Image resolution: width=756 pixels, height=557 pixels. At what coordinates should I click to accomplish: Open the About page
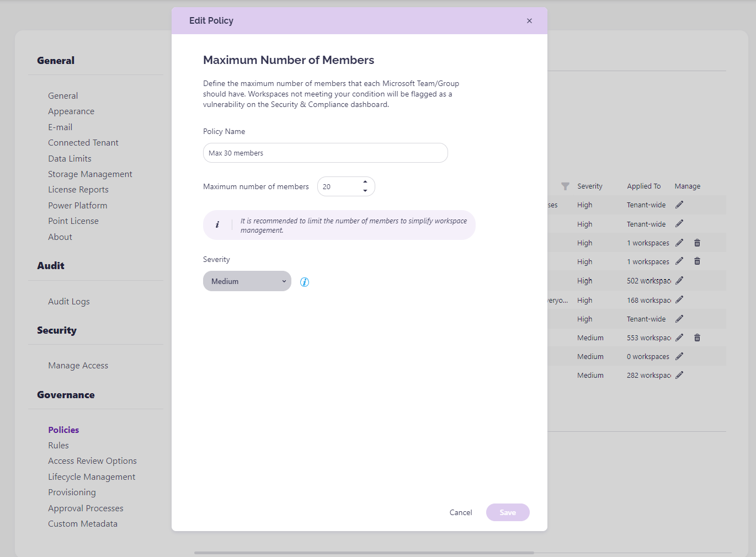(x=60, y=237)
